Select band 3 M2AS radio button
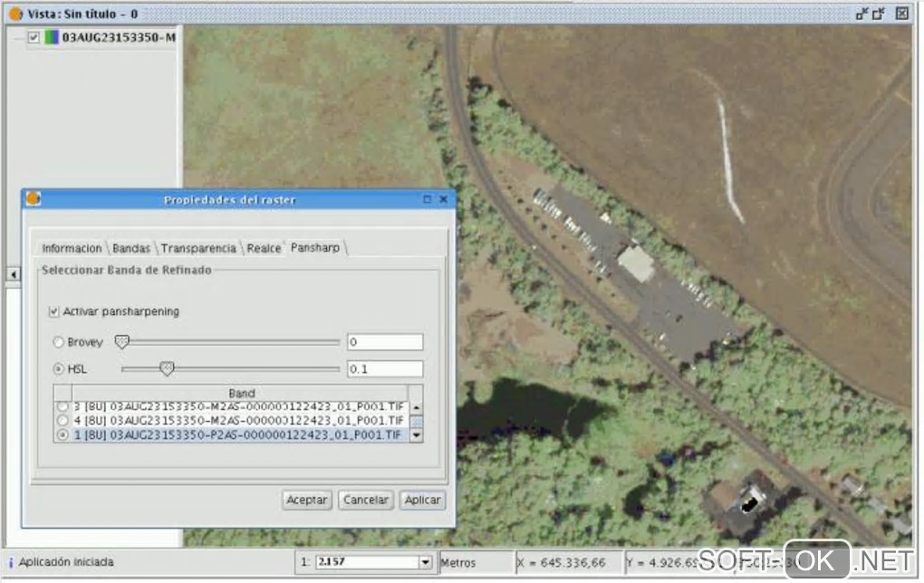This screenshot has width=924, height=583. [63, 406]
